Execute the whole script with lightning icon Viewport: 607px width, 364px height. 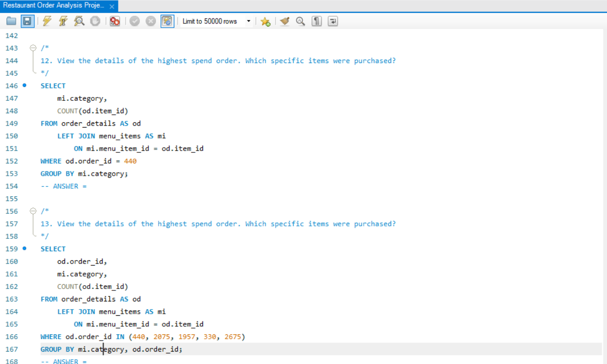click(x=47, y=21)
